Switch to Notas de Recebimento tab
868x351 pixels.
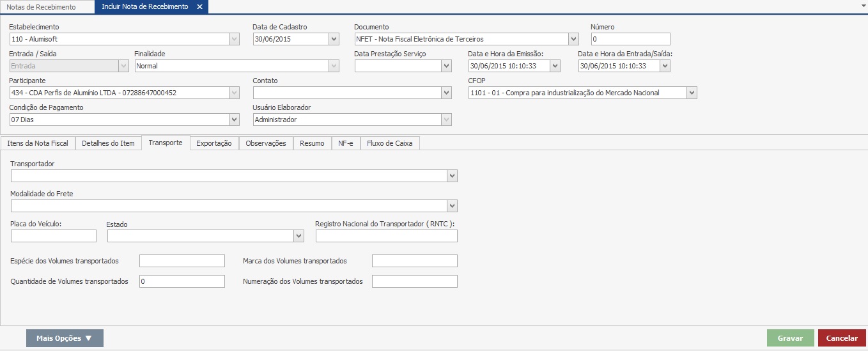41,7
